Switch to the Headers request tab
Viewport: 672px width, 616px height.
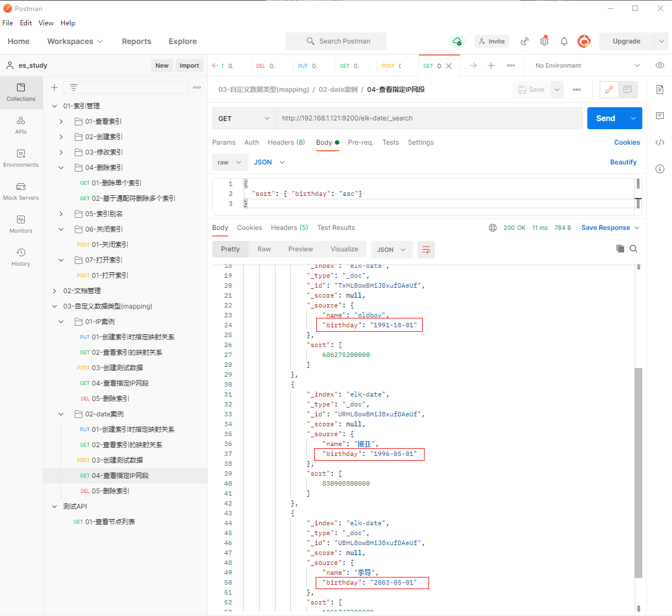[x=286, y=142]
